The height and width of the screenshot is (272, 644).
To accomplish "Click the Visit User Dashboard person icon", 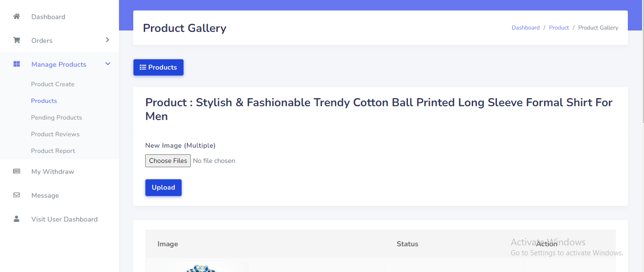I will click(x=17, y=219).
